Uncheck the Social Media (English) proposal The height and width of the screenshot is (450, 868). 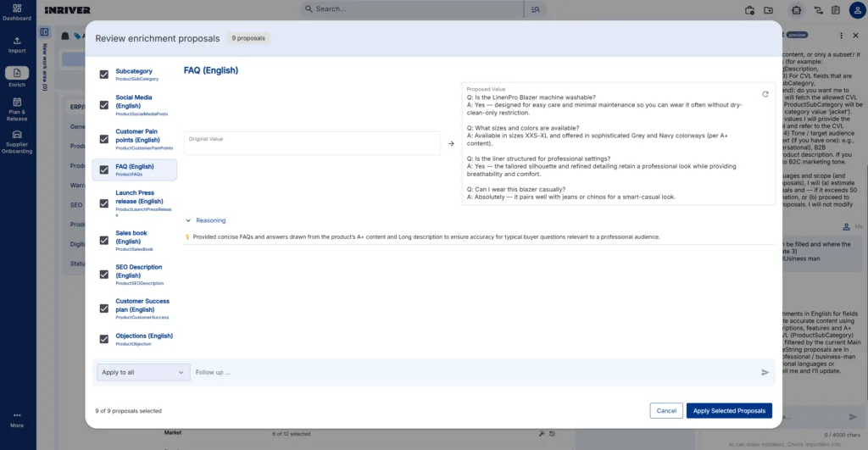pos(104,105)
